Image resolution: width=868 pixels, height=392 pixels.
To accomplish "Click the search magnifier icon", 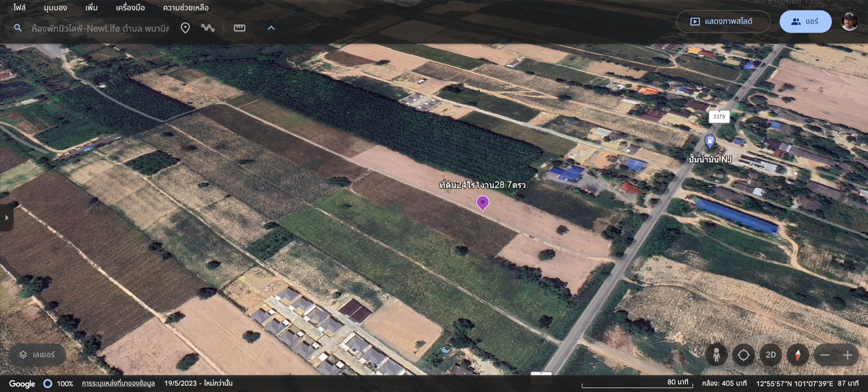I will click(18, 28).
